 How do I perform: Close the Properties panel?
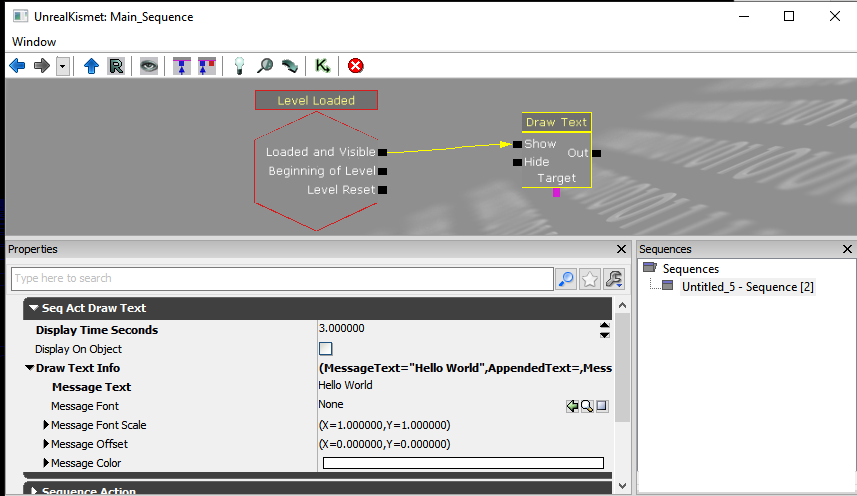pyautogui.click(x=620, y=249)
